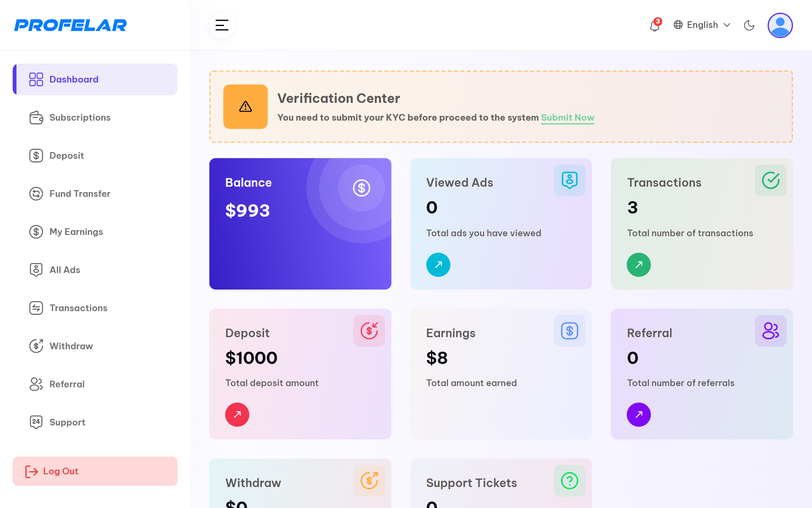Click 'Total deposit amount' text

[272, 383]
